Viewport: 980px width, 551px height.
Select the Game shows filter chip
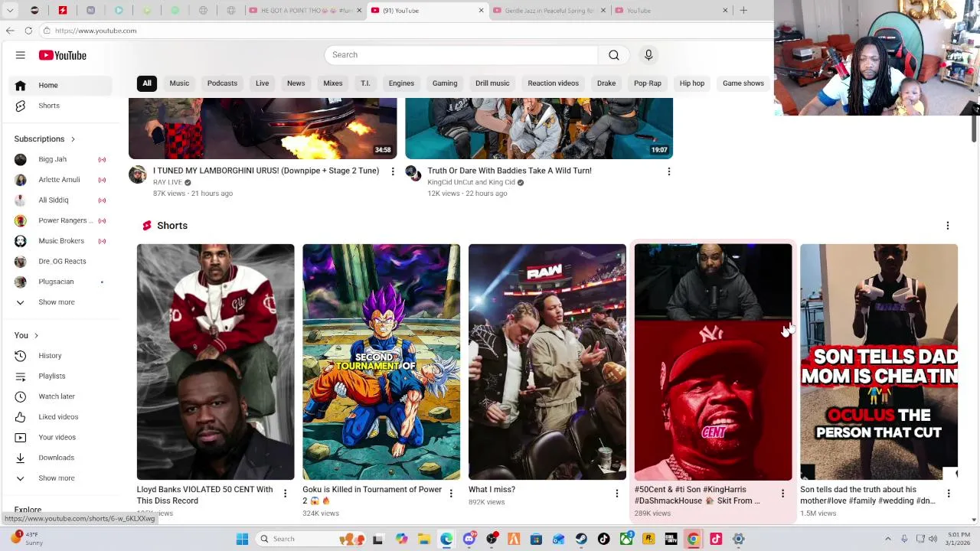click(x=743, y=83)
